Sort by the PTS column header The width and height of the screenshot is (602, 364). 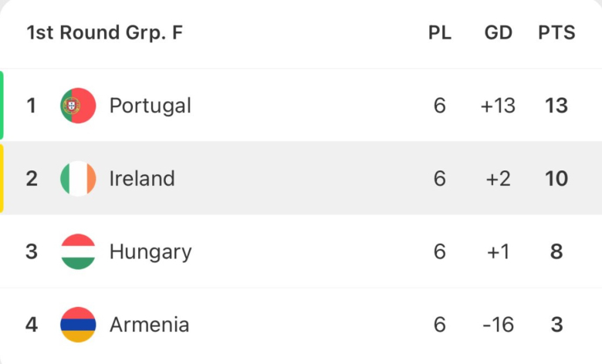pyautogui.click(x=556, y=33)
